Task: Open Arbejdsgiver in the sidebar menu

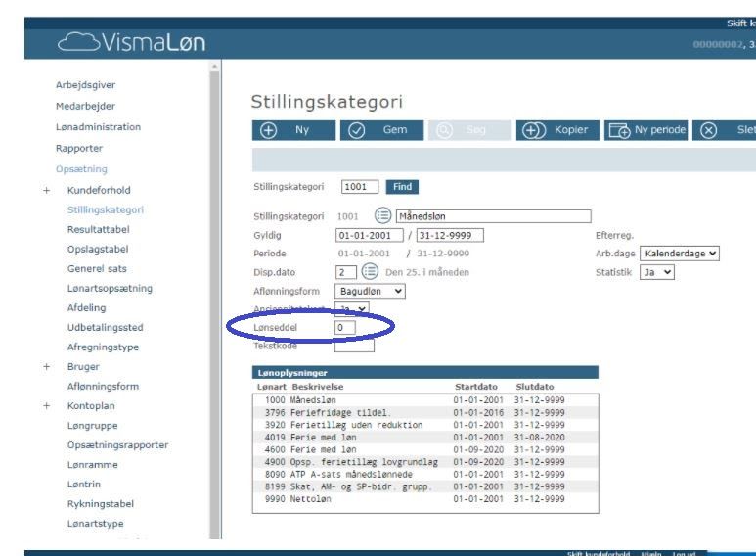Action: (x=85, y=85)
